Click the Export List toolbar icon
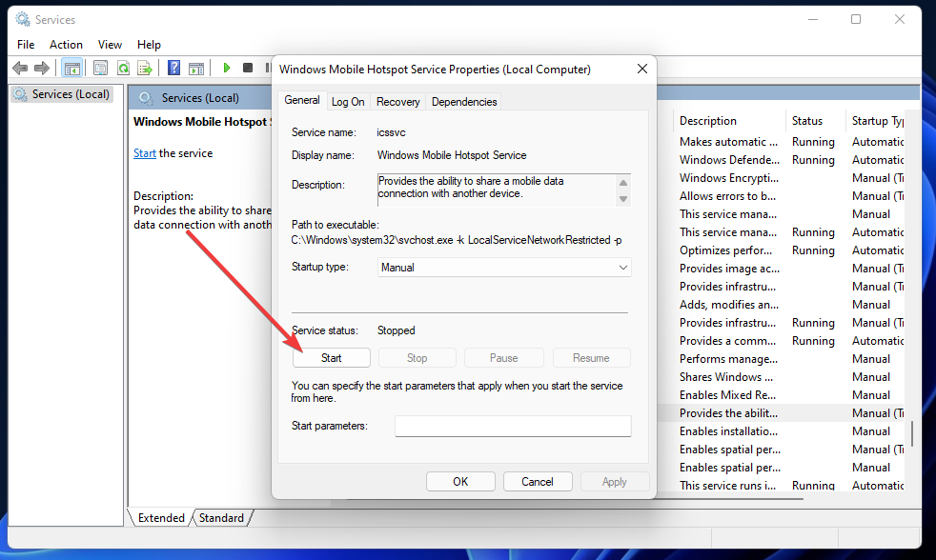 click(x=145, y=68)
